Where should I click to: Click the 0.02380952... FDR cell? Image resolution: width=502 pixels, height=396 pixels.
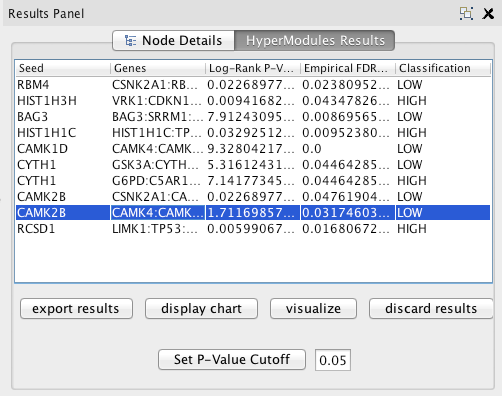click(348, 85)
